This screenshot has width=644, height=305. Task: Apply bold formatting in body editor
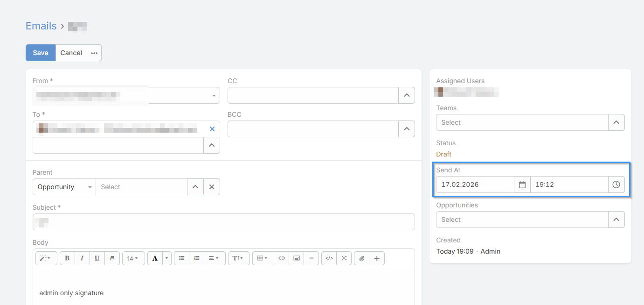(x=67, y=258)
